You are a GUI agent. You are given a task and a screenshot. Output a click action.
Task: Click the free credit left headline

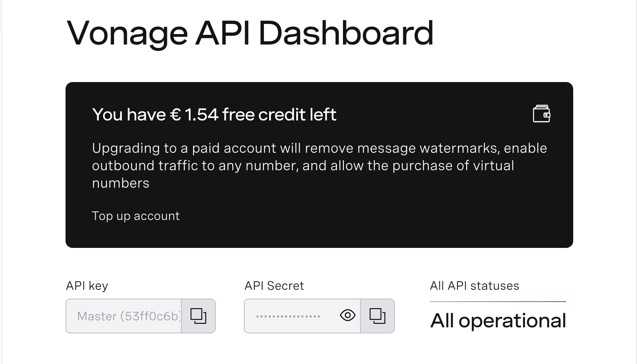click(x=214, y=114)
